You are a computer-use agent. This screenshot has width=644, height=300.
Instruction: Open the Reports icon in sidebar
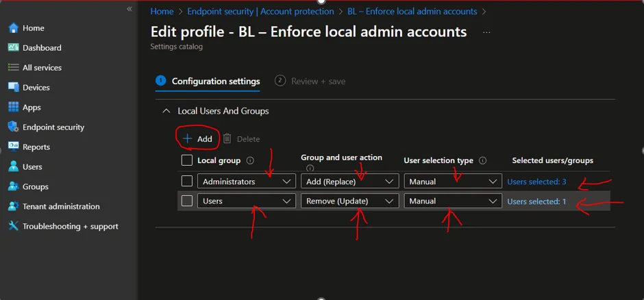[13, 147]
